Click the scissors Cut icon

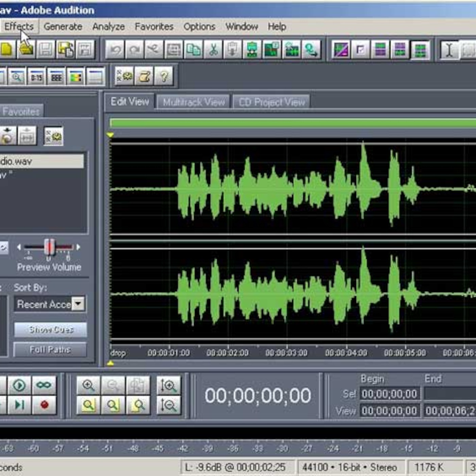coord(213,50)
